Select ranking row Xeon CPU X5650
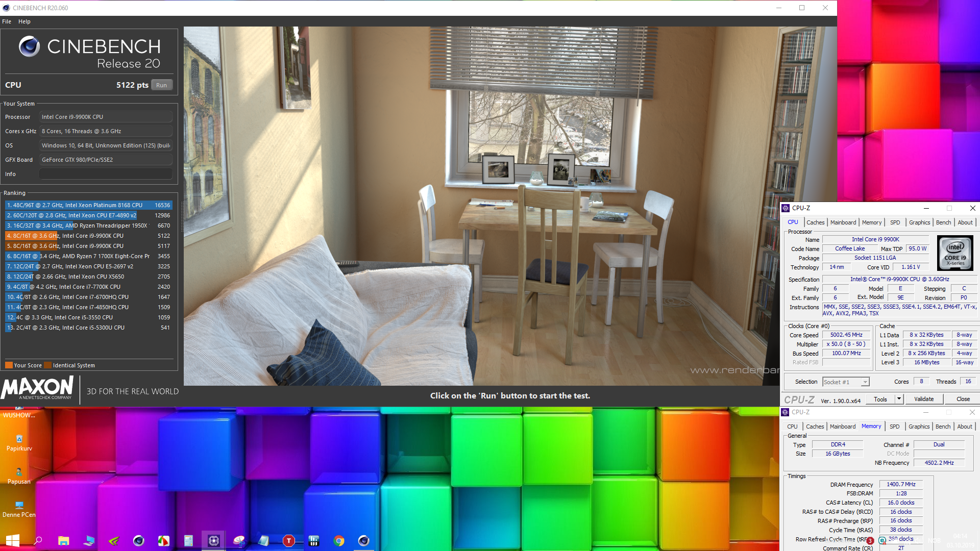The image size is (980, 551). 89,277
